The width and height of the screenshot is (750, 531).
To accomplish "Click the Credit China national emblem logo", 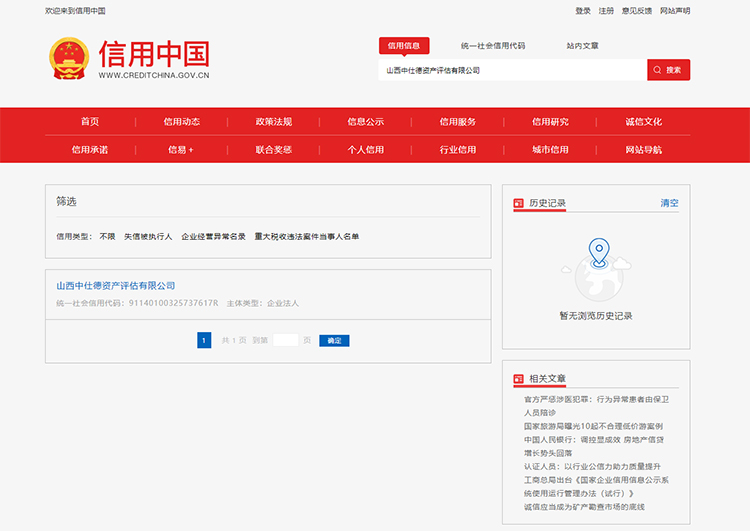I will [x=68, y=59].
